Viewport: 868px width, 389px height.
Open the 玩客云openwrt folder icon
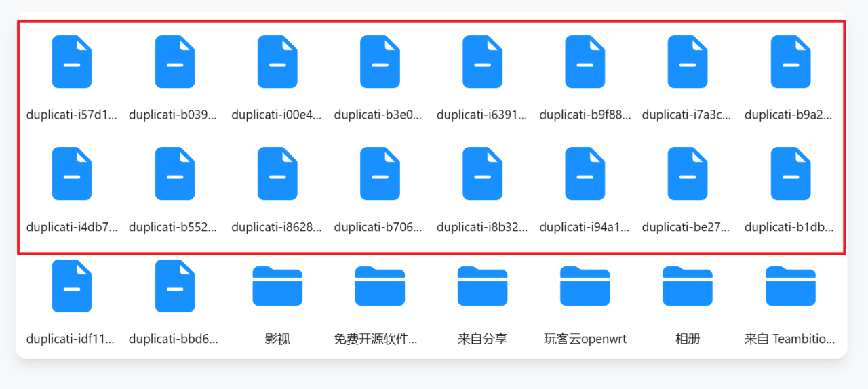[x=585, y=286]
